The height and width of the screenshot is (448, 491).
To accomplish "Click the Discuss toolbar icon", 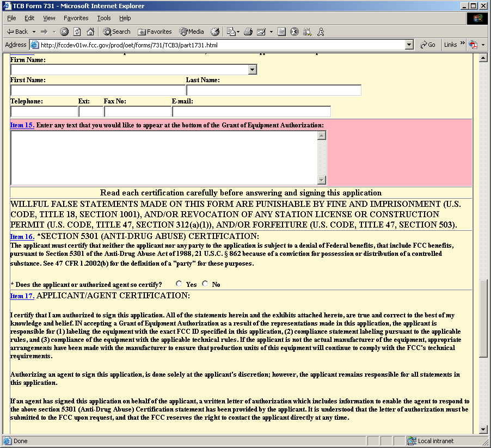I will coord(281,32).
